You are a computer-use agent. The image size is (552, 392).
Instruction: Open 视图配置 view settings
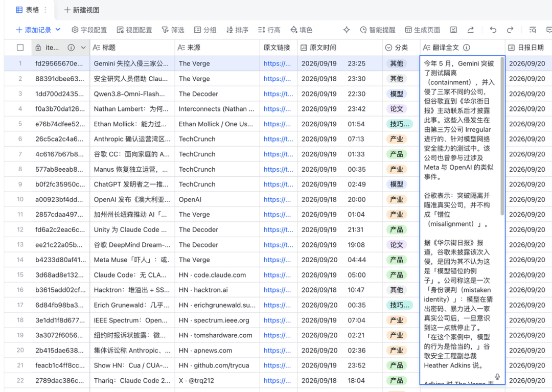134,30
